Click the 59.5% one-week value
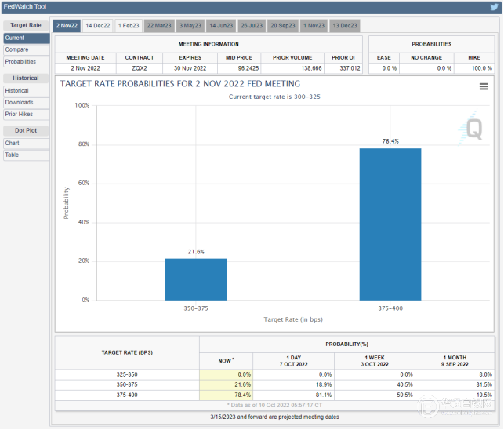 point(404,395)
